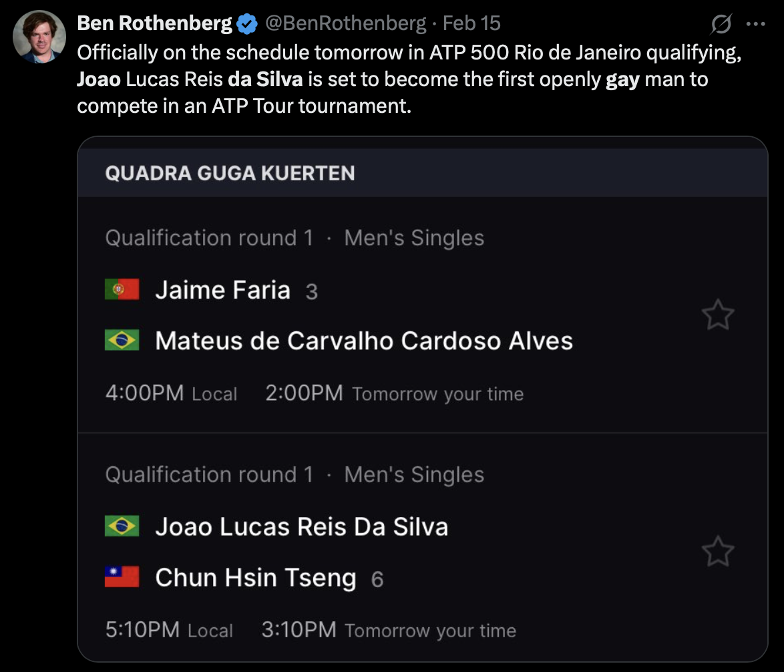Click the 3:10PM Tomorrow your time label
Viewport: 784px width, 672px height.
[388, 630]
